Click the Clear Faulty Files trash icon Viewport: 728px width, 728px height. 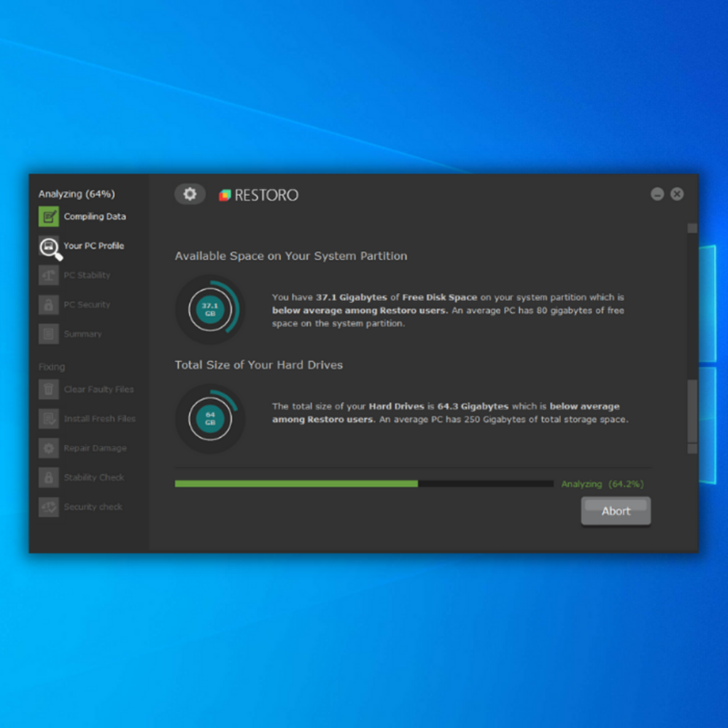49,390
